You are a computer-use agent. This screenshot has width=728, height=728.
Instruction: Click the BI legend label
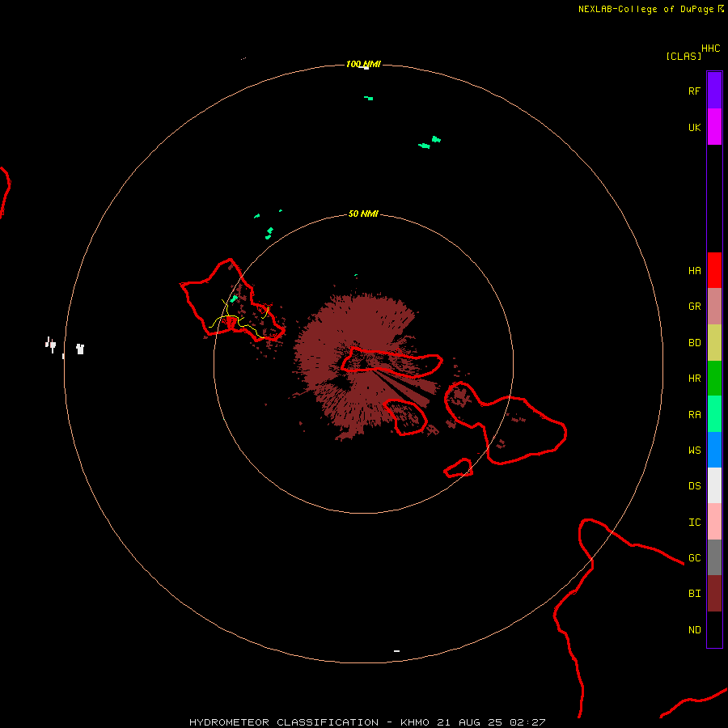tap(694, 594)
